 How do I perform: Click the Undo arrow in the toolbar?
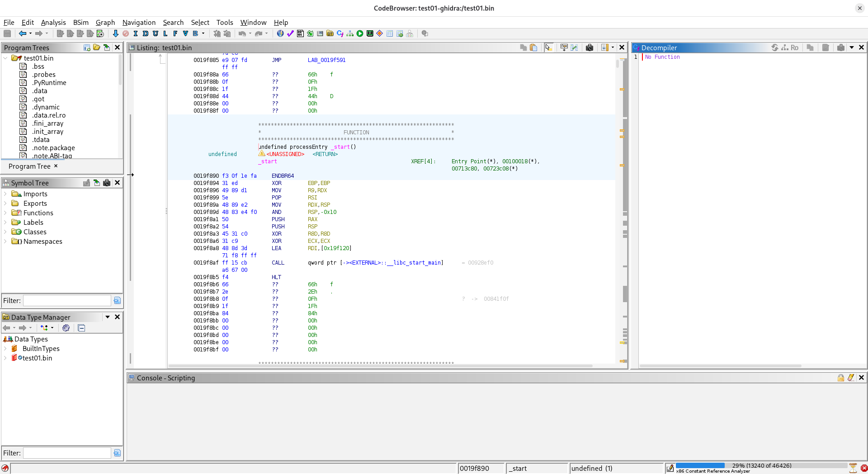click(242, 33)
